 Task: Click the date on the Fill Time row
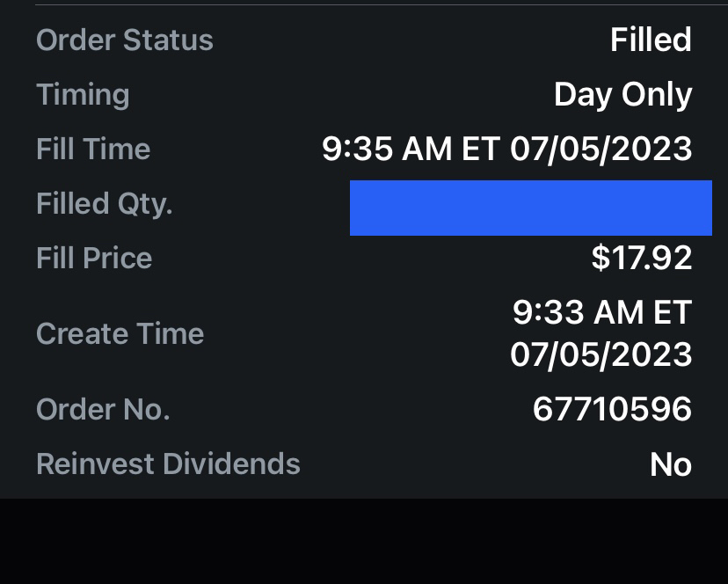pyautogui.click(x=601, y=150)
